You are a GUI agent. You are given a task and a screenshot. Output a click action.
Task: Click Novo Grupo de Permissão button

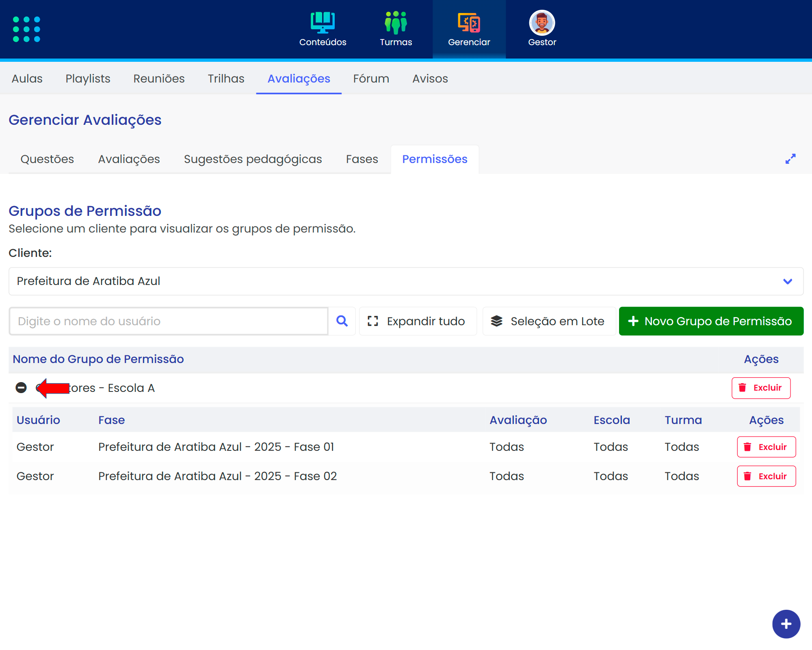click(x=711, y=321)
